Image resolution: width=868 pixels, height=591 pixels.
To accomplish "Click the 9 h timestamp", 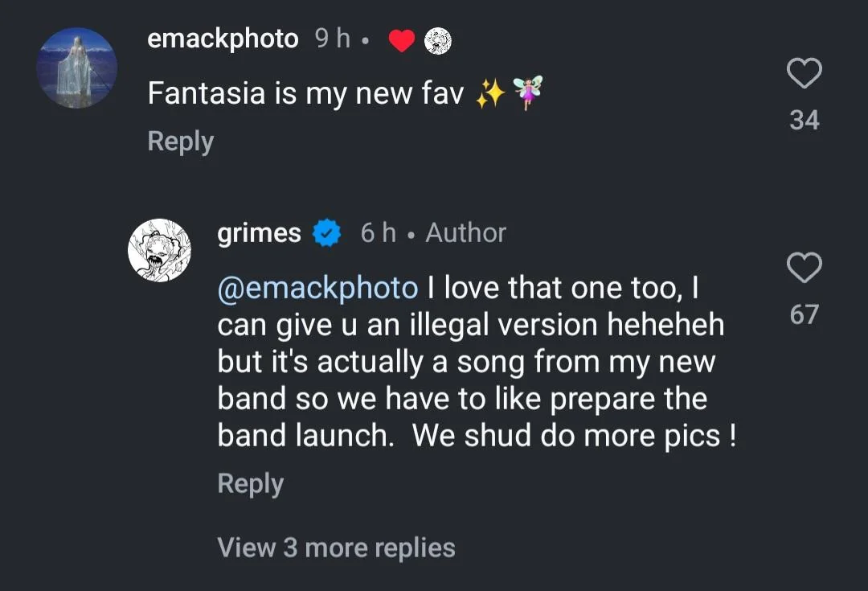I will [x=333, y=39].
